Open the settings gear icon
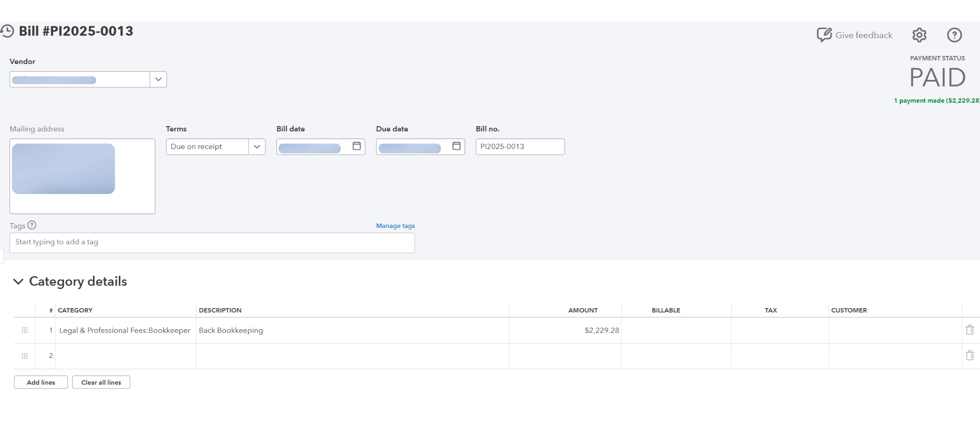 point(919,35)
